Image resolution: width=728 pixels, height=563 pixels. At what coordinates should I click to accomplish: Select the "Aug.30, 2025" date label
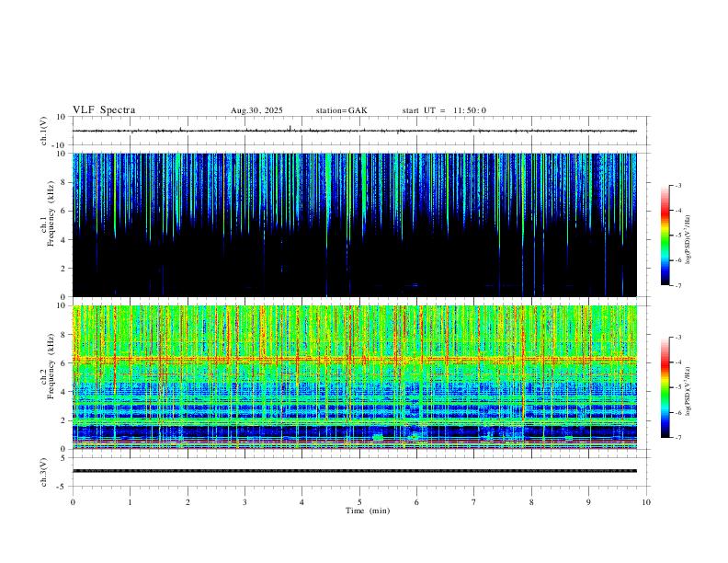click(x=256, y=110)
